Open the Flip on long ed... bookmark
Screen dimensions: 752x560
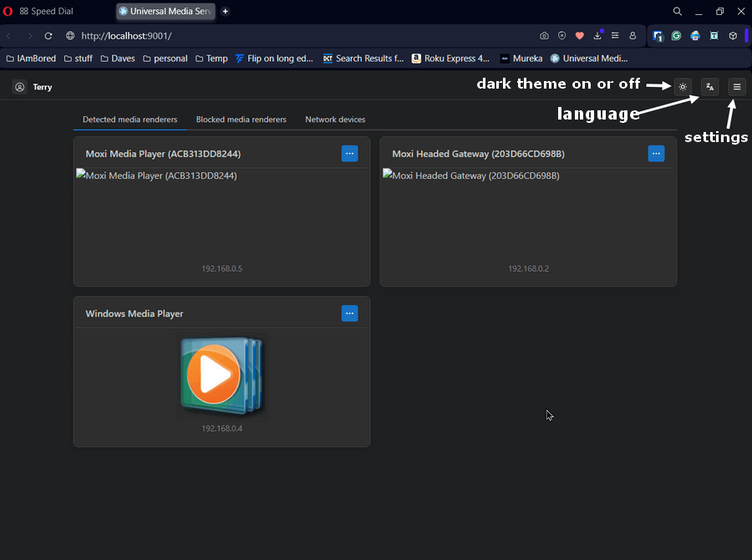click(274, 59)
